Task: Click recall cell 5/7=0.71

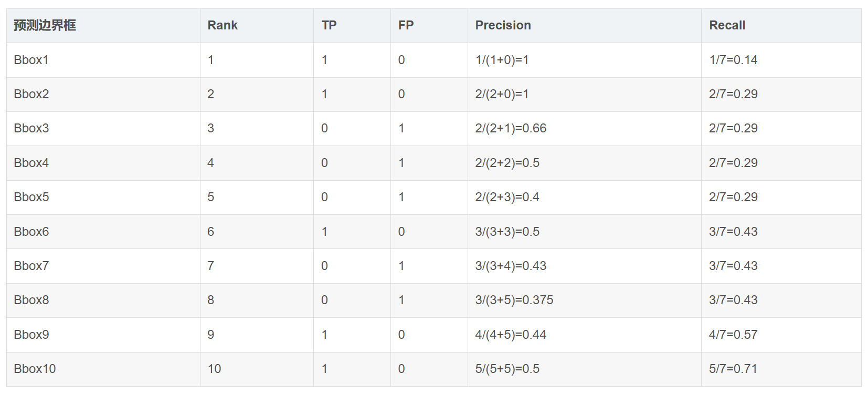Action: pyautogui.click(x=733, y=369)
